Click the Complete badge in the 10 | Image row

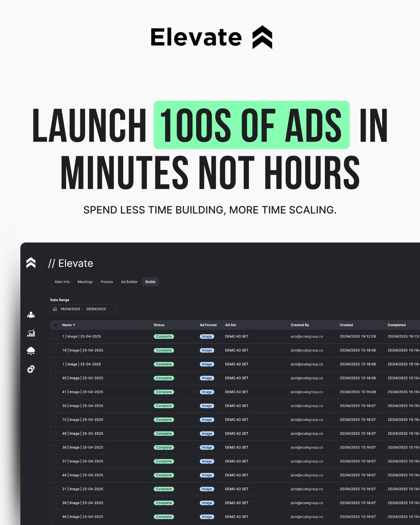coord(164,420)
